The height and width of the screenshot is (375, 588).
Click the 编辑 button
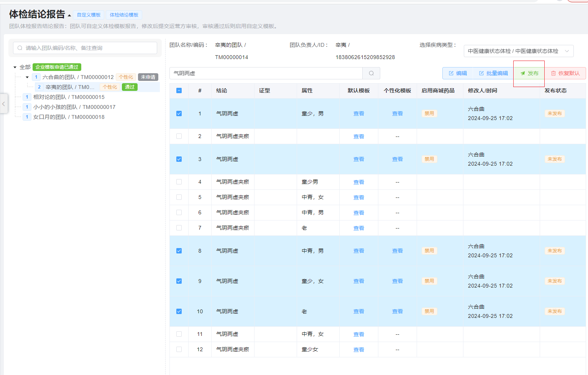(x=458, y=73)
